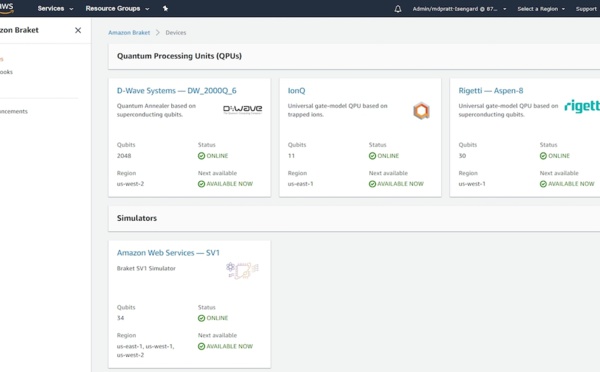Open the Admin account dropdown
This screenshot has height=372, width=600.
459,9
